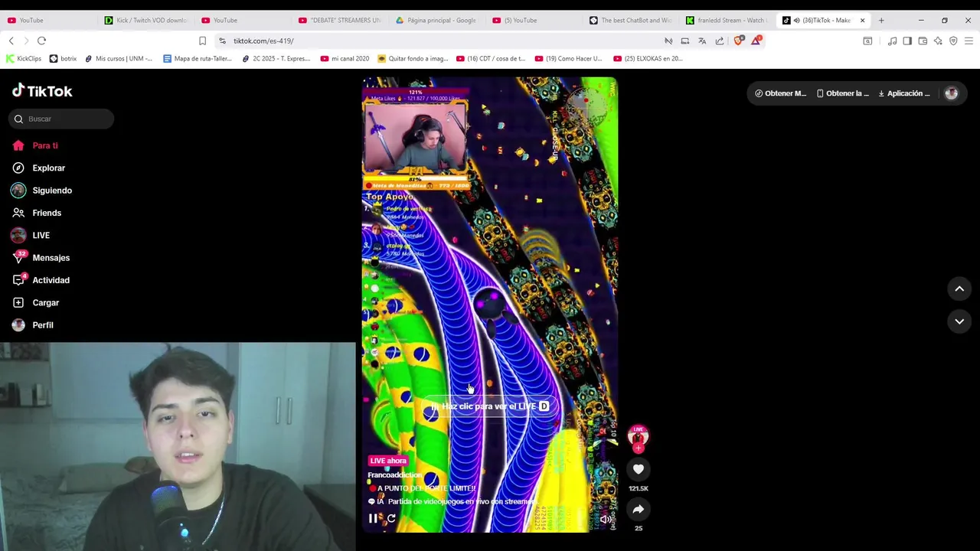Open Brave Rewards triangle icon
This screenshot has width=980, height=551.
tap(756, 41)
